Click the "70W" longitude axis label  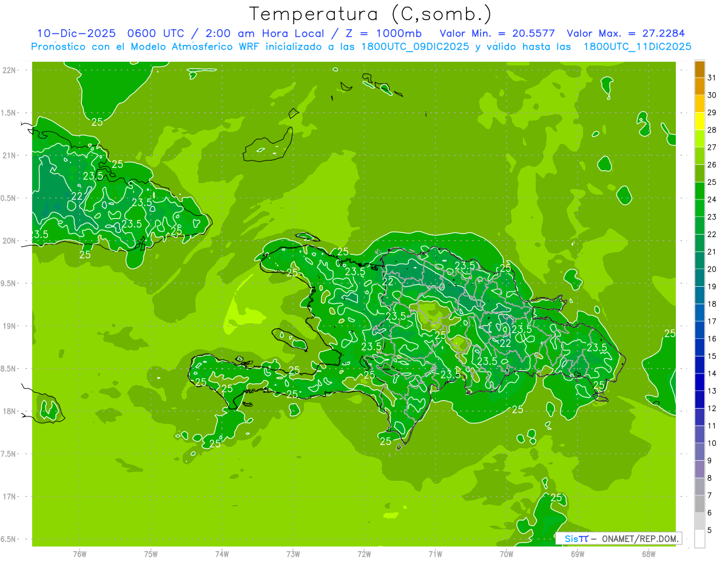[507, 554]
